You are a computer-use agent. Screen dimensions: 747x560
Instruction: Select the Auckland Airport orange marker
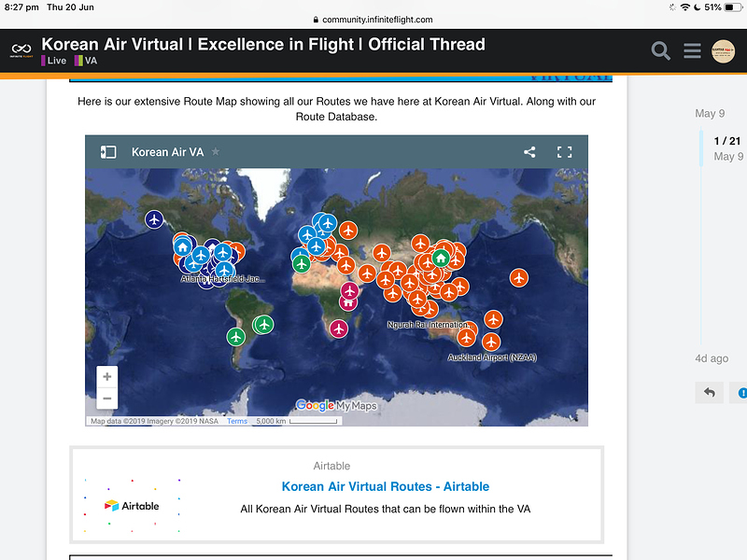click(491, 342)
